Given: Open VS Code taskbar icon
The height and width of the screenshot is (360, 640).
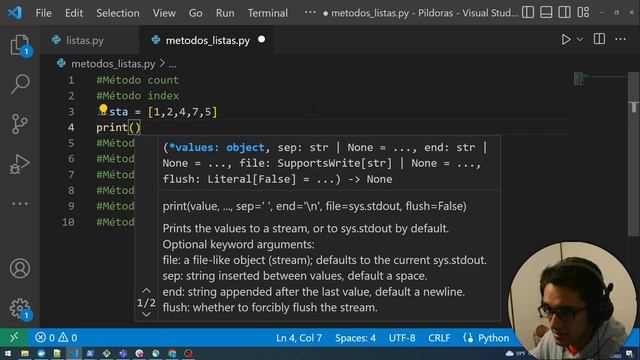Looking at the screenshot, I should coord(73,353).
